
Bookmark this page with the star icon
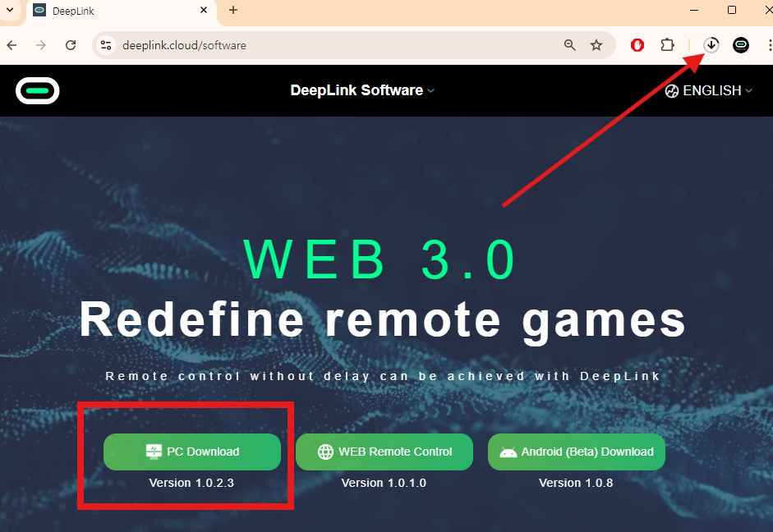tap(596, 45)
